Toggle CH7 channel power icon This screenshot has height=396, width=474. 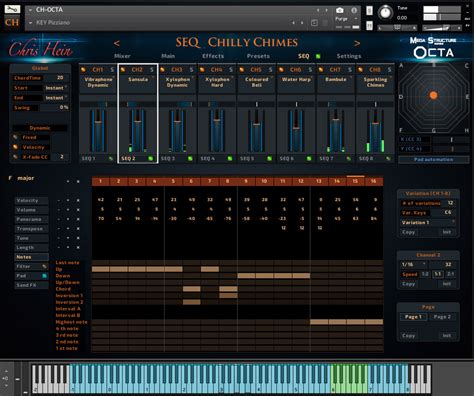(321, 69)
